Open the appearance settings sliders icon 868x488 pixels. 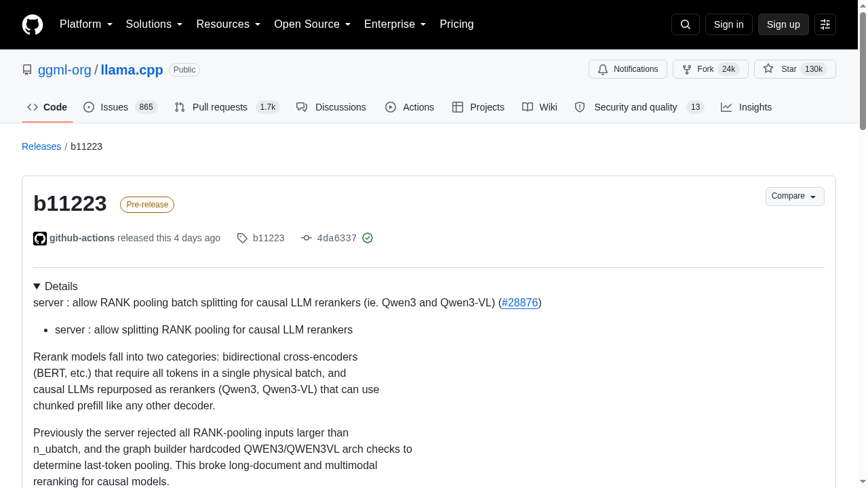point(825,24)
